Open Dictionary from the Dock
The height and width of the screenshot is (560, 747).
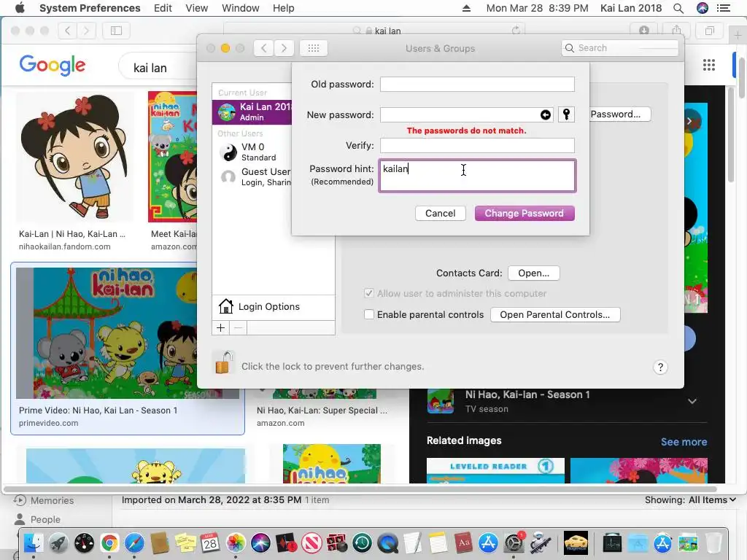tap(463, 542)
